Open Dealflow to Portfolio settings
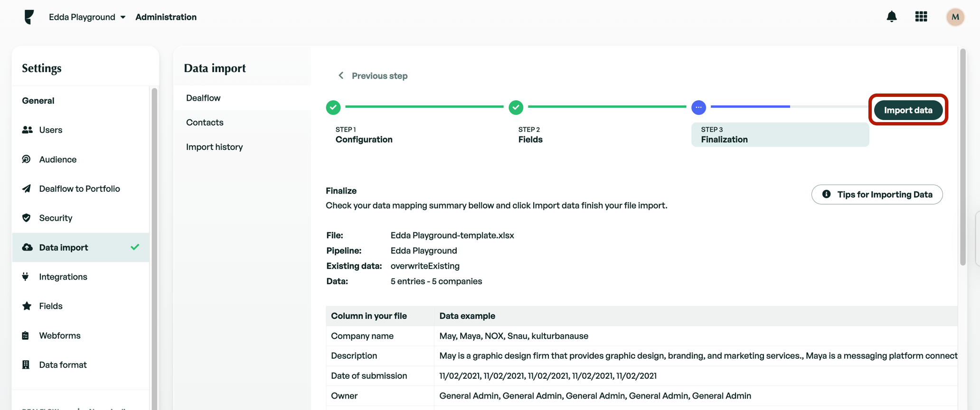This screenshot has height=410, width=980. click(81, 188)
